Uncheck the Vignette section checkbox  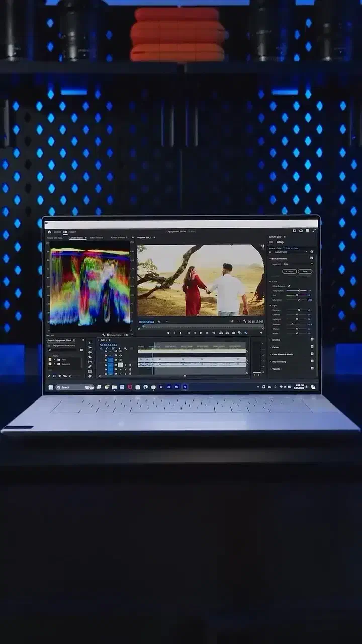pyautogui.click(x=312, y=369)
